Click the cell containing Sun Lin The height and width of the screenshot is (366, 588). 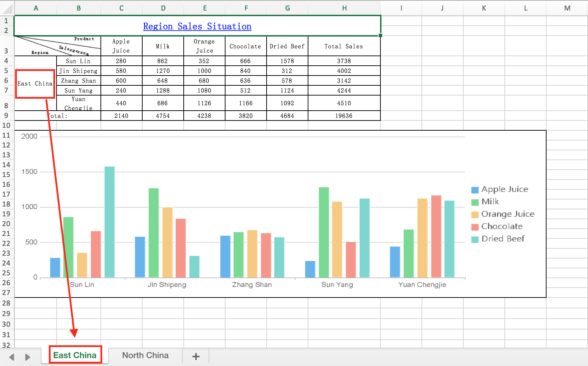[78, 61]
